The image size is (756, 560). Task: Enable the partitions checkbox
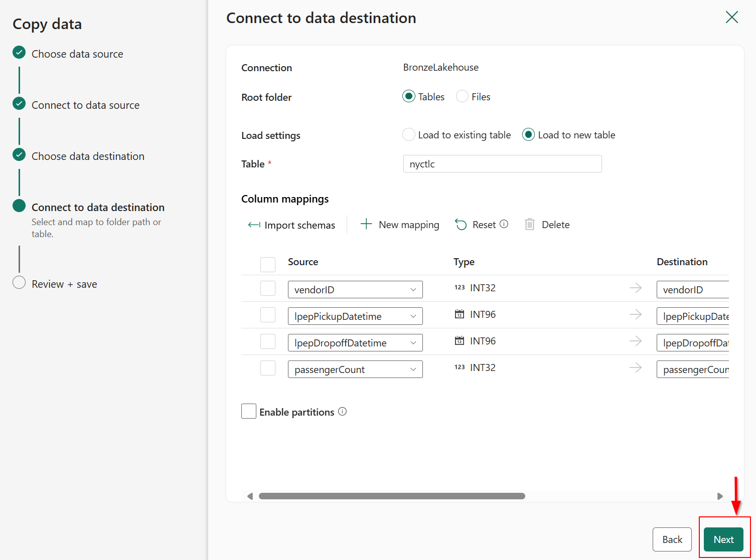pos(249,411)
